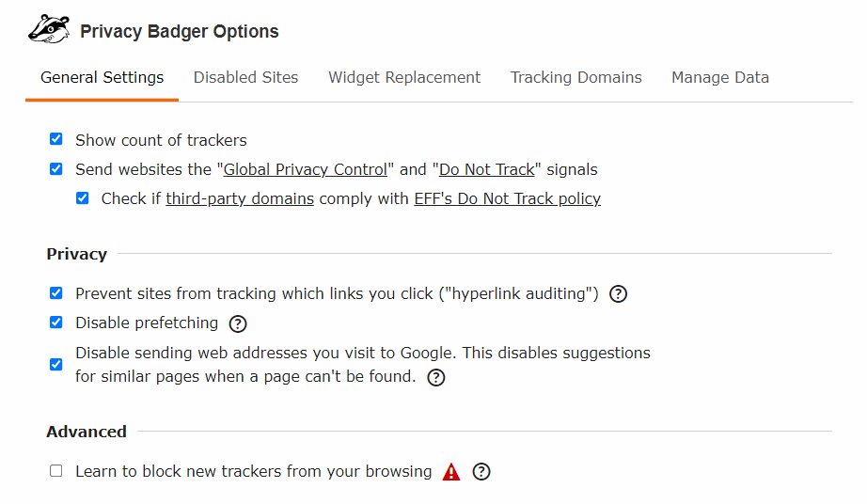The width and height of the screenshot is (867, 504).
Task: Toggle Show count of trackers checkbox
Action: click(56, 140)
